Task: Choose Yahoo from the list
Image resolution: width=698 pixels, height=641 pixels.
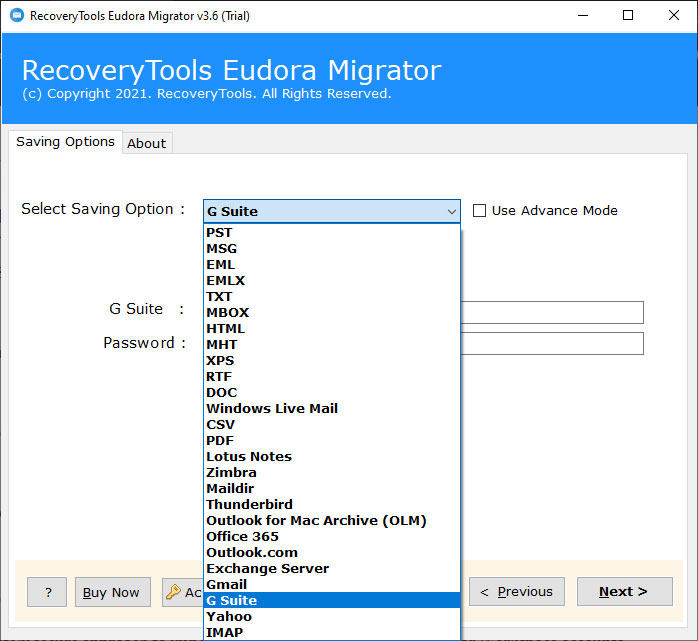Action: [x=332, y=617]
